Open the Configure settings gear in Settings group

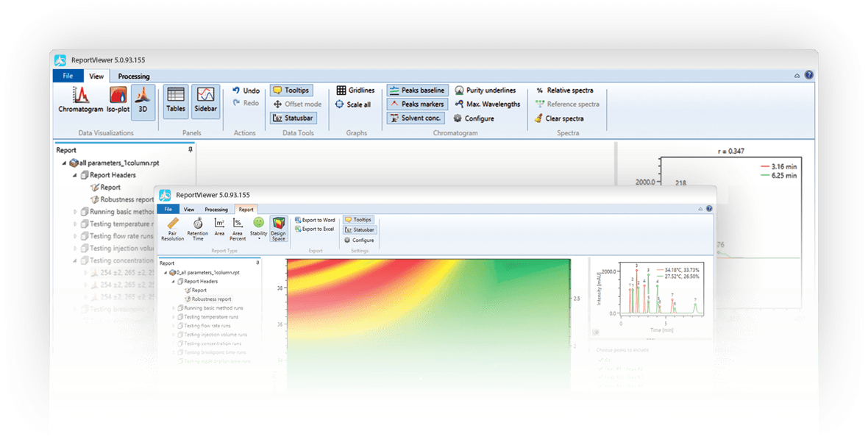pyautogui.click(x=359, y=240)
